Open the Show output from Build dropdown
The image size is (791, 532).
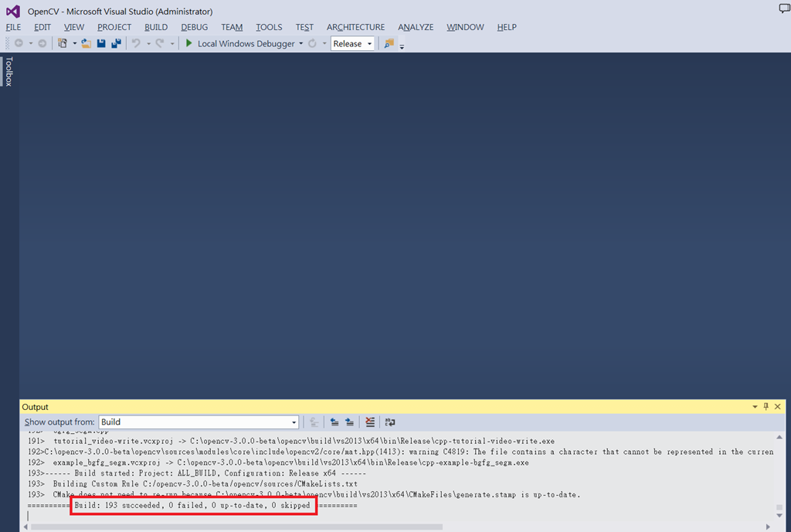(199, 422)
